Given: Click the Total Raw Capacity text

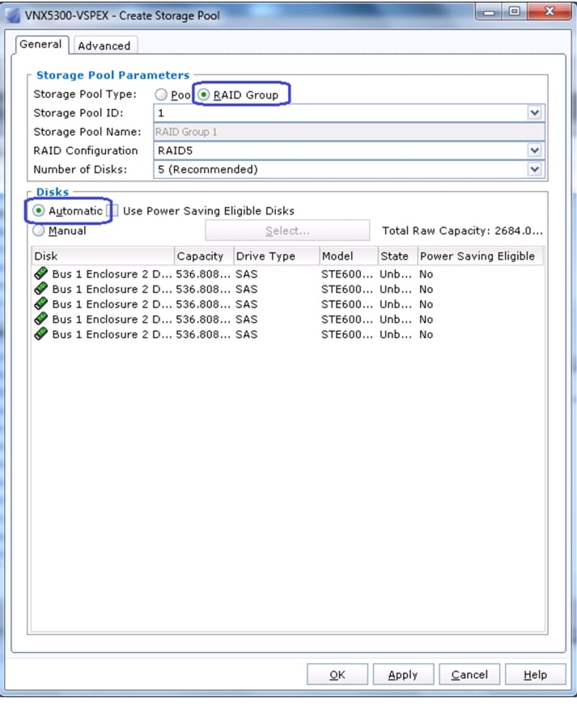Looking at the screenshot, I should tap(462, 231).
